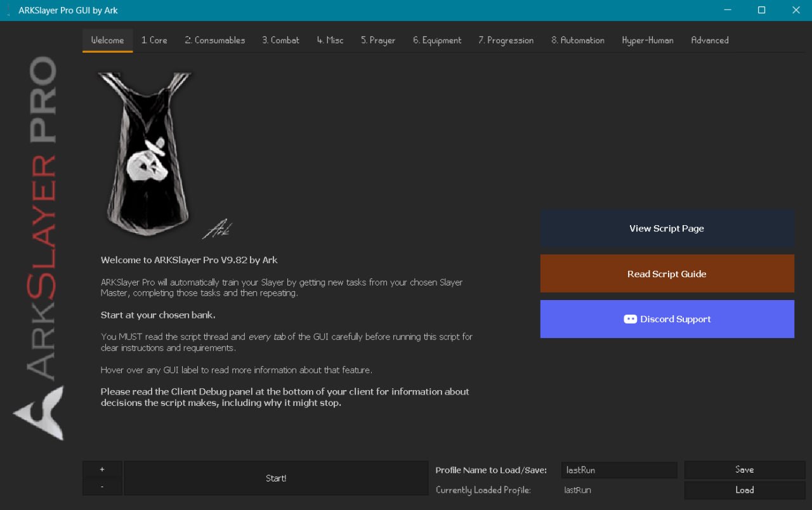Open the 5. Prayer tab

[x=378, y=40]
